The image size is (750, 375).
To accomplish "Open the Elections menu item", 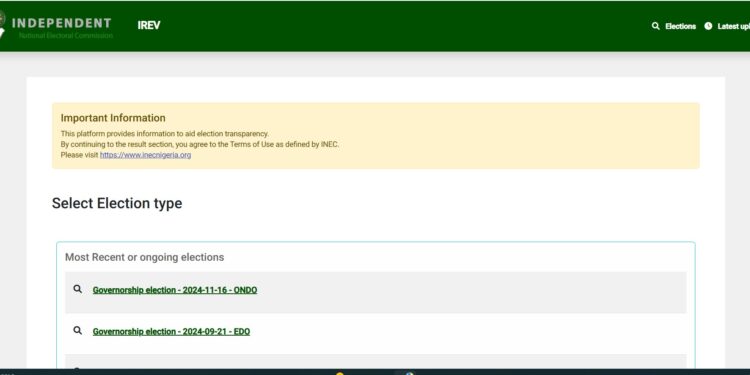I will point(680,26).
